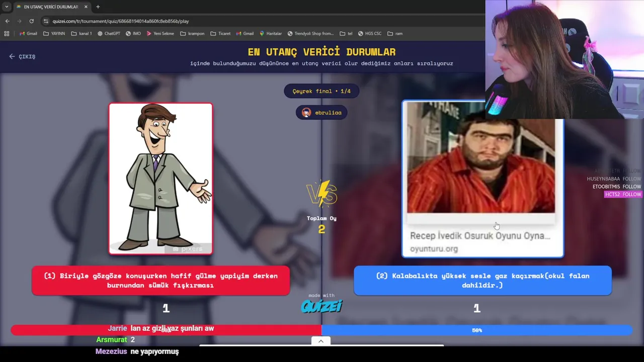Click the ÇIKIŞ exit button
The image size is (644, 362).
(22, 57)
